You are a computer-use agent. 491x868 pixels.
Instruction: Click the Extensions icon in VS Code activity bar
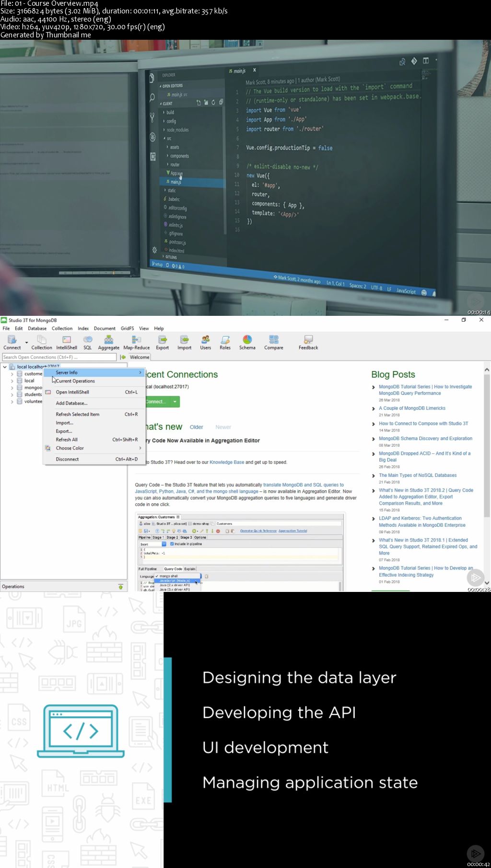[x=153, y=156]
